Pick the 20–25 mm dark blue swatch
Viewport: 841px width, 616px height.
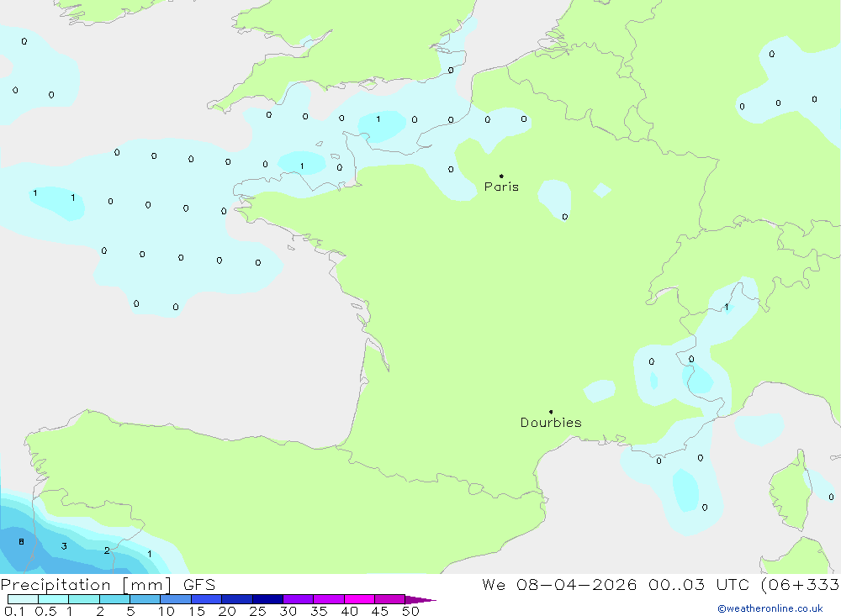click(236, 599)
